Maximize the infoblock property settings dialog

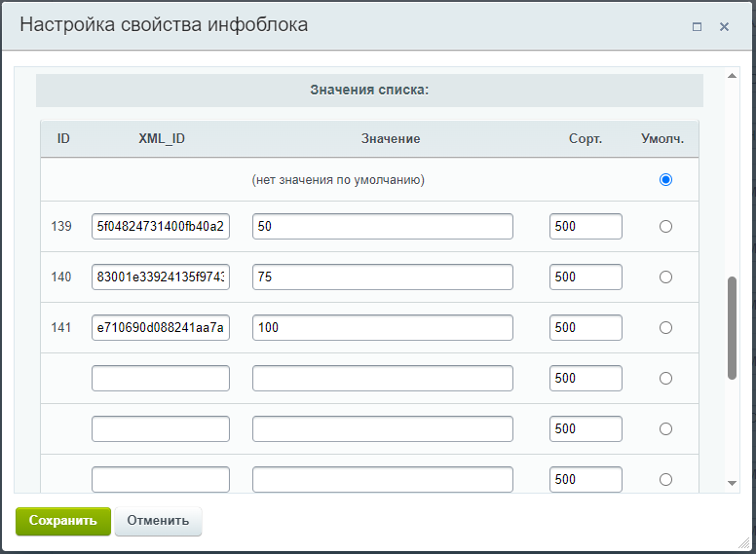[697, 27]
